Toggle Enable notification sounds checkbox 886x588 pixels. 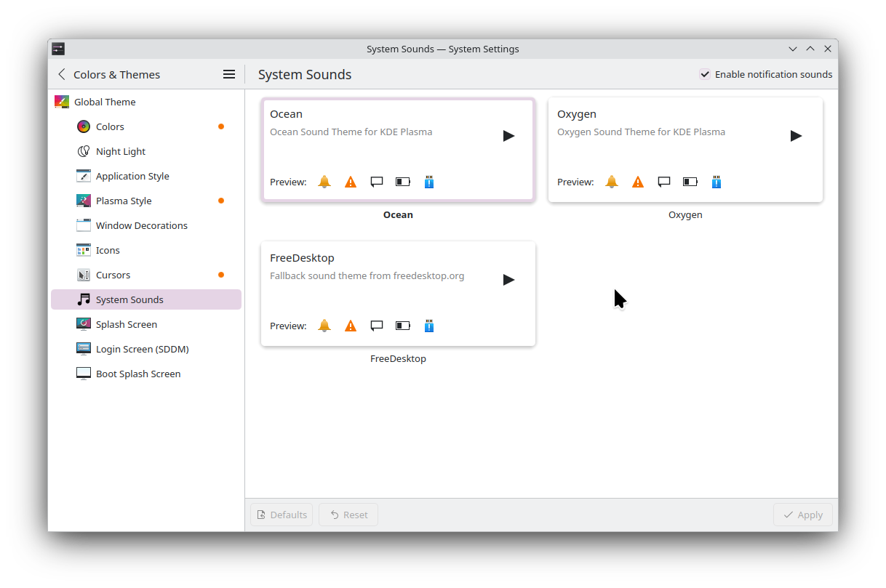pyautogui.click(x=705, y=74)
